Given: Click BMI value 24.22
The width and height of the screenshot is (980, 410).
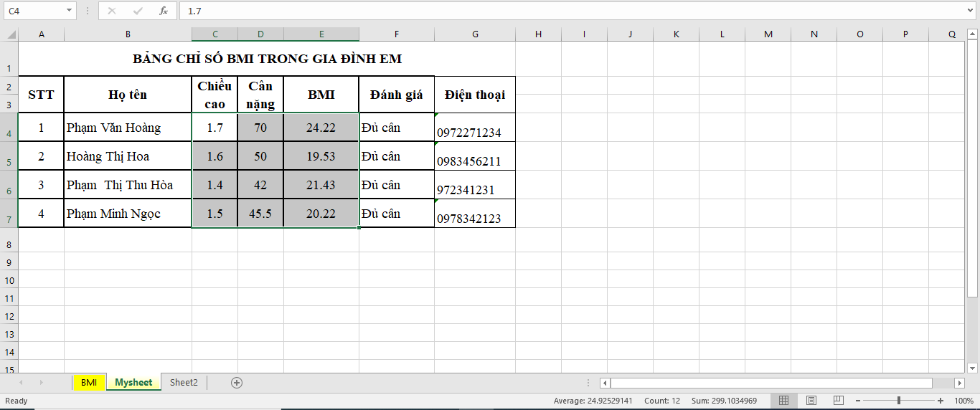Looking at the screenshot, I should (321, 128).
